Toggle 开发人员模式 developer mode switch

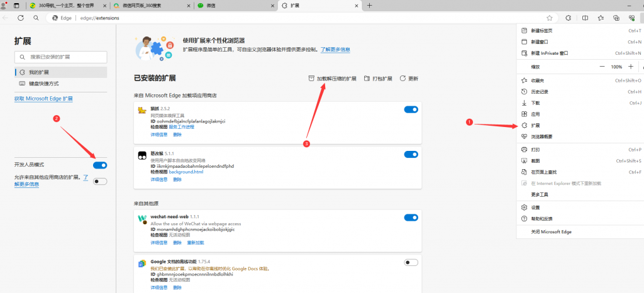pyautogui.click(x=100, y=165)
